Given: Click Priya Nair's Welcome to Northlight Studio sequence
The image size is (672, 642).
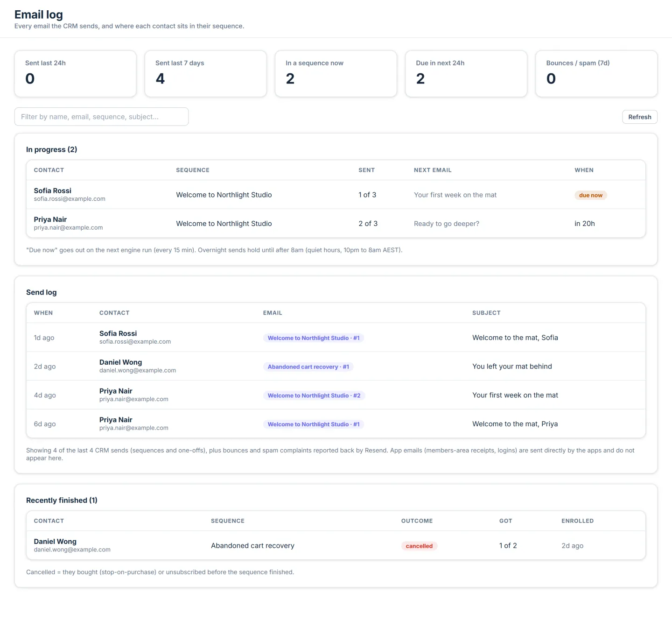Looking at the screenshot, I should 224,224.
